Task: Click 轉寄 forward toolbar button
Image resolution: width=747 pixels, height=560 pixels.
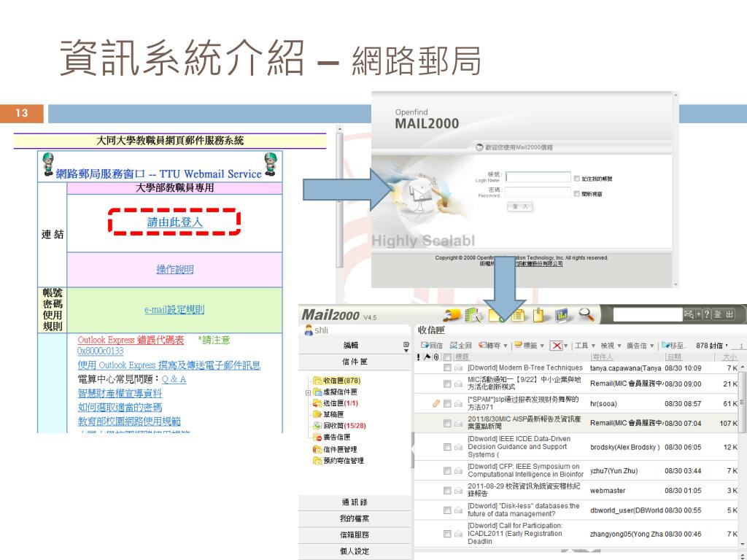Action: click(489, 345)
